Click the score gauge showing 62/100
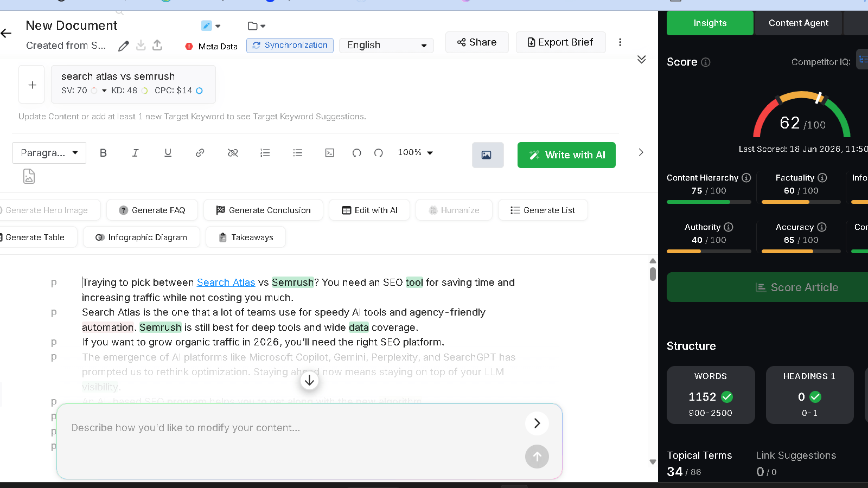This screenshot has height=488, width=868. pos(802,115)
